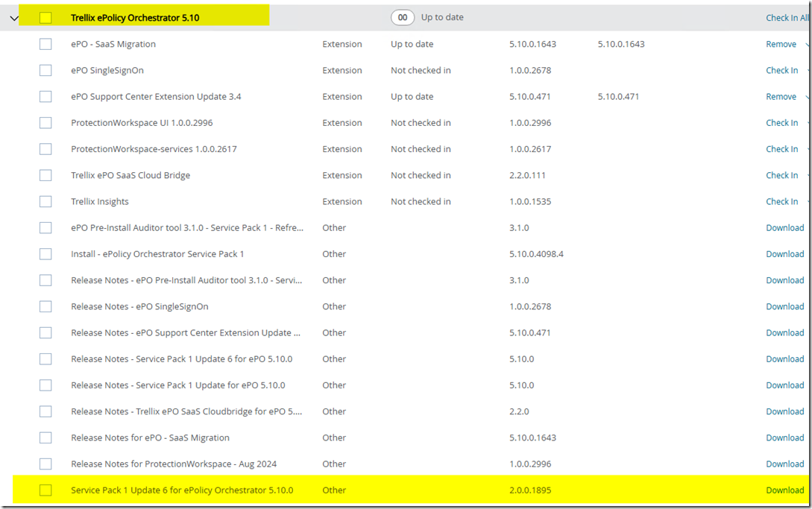Download Service Pack 1 Update 6 package
This screenshot has width=812, height=509.
pos(784,490)
